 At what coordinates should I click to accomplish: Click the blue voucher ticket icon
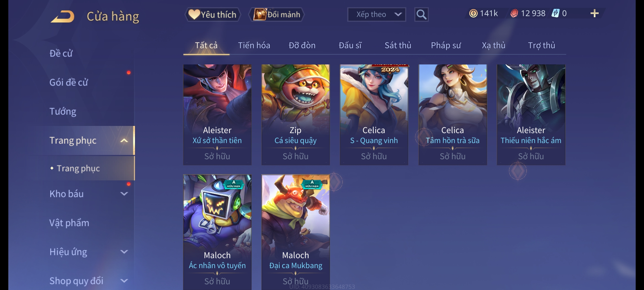point(555,13)
